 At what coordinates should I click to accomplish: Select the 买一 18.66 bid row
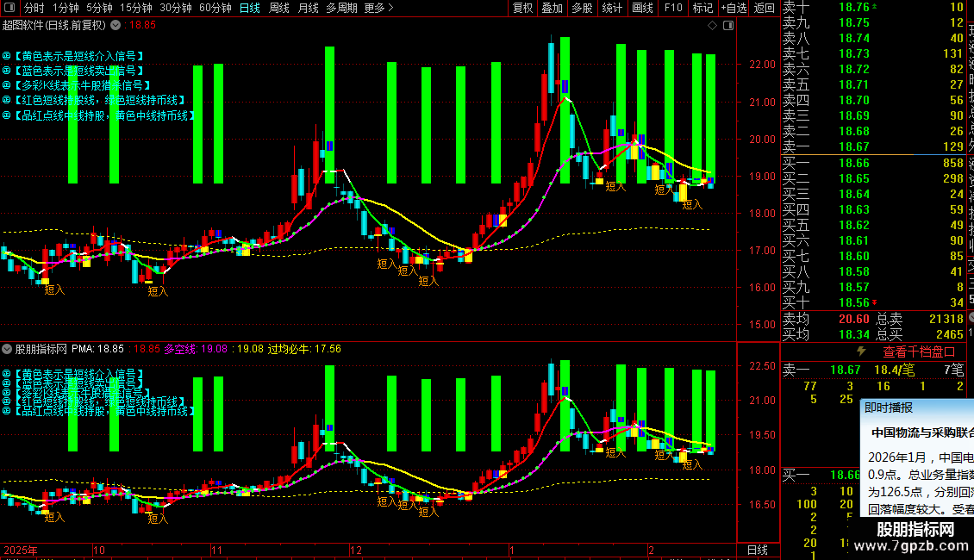873,163
